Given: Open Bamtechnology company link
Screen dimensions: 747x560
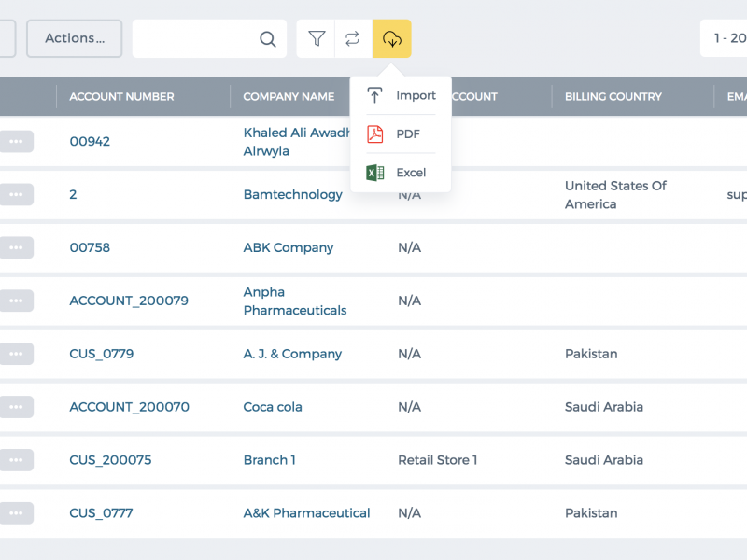Looking at the screenshot, I should pos(292,194).
